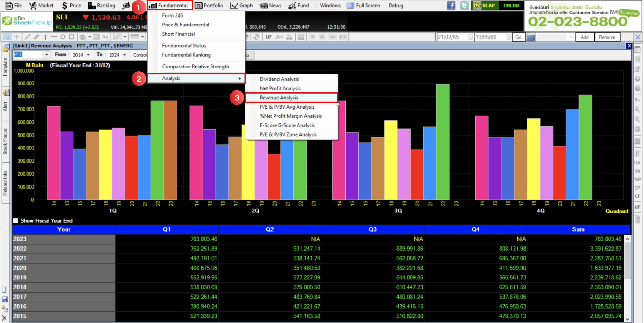Click the Full Screen button
The image size is (644, 323).
coord(363,6)
